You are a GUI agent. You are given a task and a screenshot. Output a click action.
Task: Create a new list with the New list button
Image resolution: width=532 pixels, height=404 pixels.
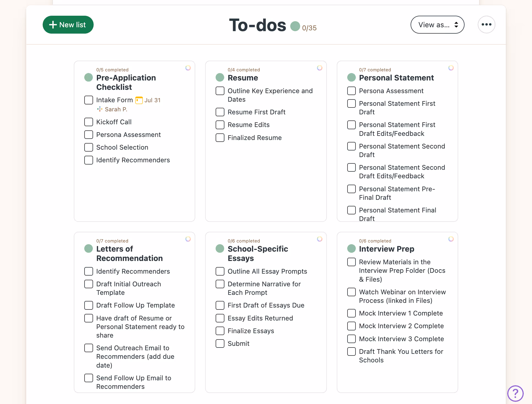click(x=68, y=25)
